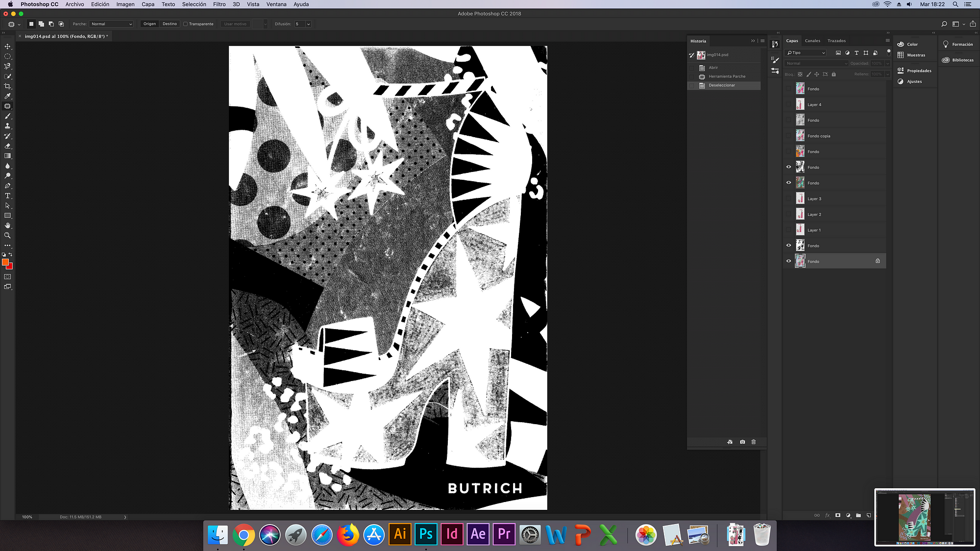Select the Eraser tool
Image resolution: width=980 pixels, height=551 pixels.
pyautogui.click(x=7, y=146)
